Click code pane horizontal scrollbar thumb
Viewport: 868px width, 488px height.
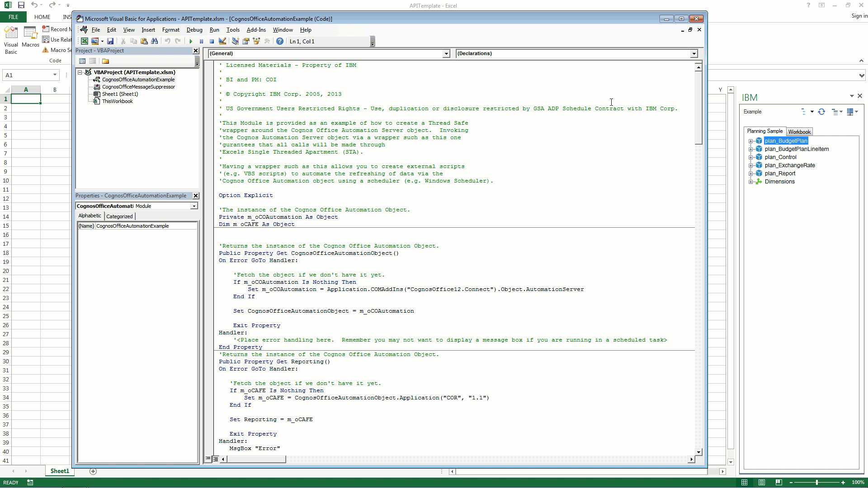coord(256,459)
